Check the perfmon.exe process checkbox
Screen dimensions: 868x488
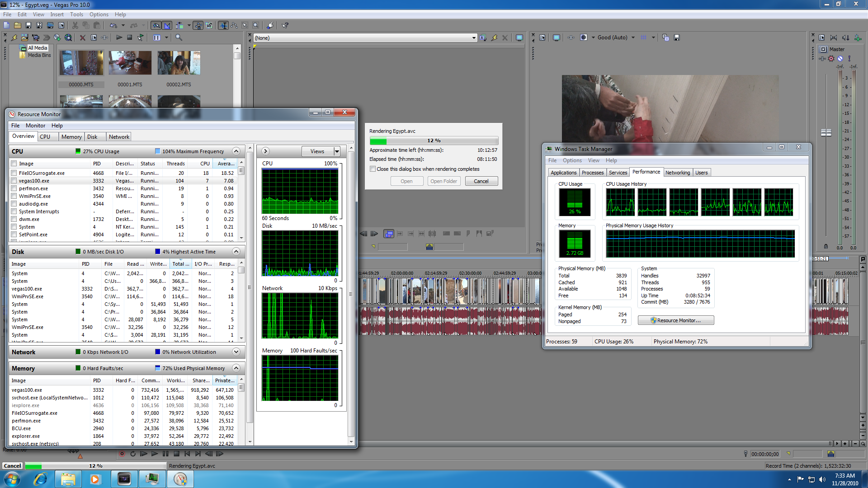(x=14, y=188)
